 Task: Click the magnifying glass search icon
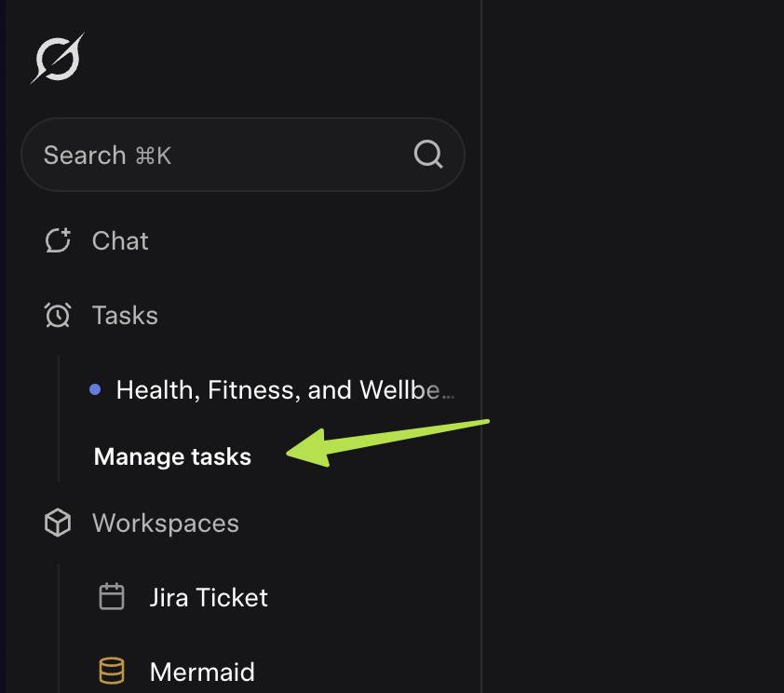428,154
